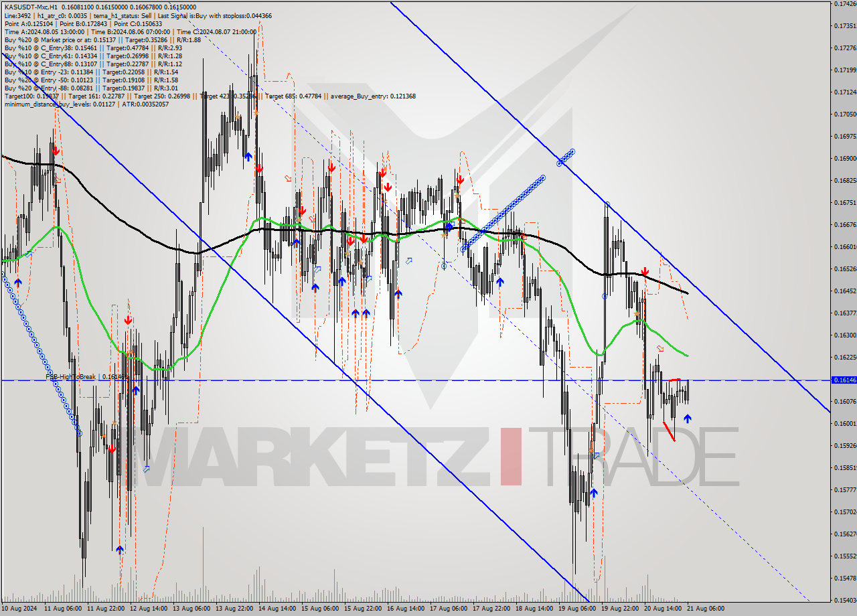The width and height of the screenshot is (857, 616).
Task: Click the '17 Aug 06:00' time axis label
Action: click(x=449, y=609)
